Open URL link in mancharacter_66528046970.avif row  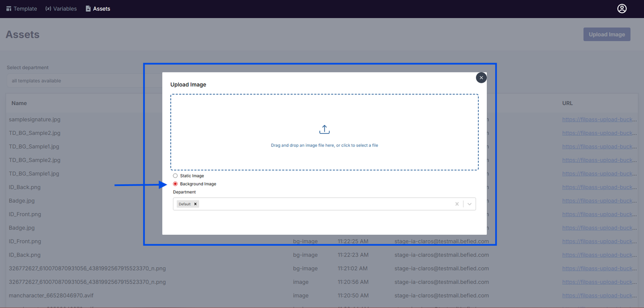tap(599, 296)
